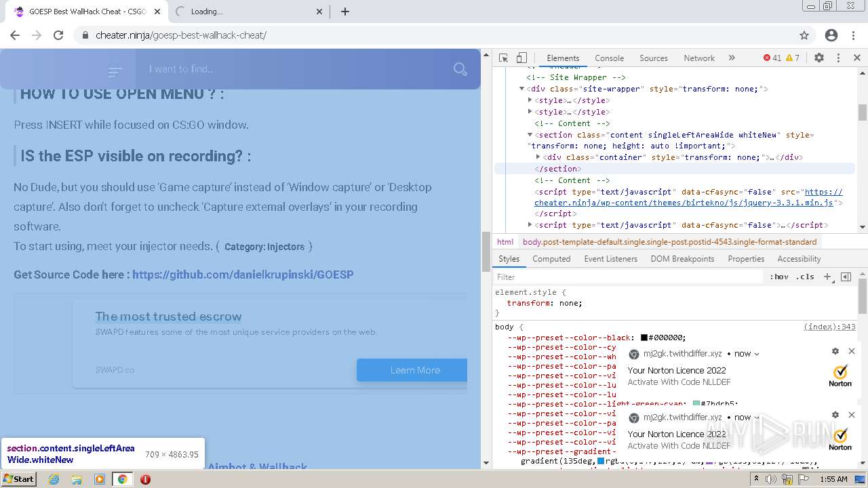The height and width of the screenshot is (488, 868).
Task: Bookmark this page with star icon
Action: click(x=804, y=35)
